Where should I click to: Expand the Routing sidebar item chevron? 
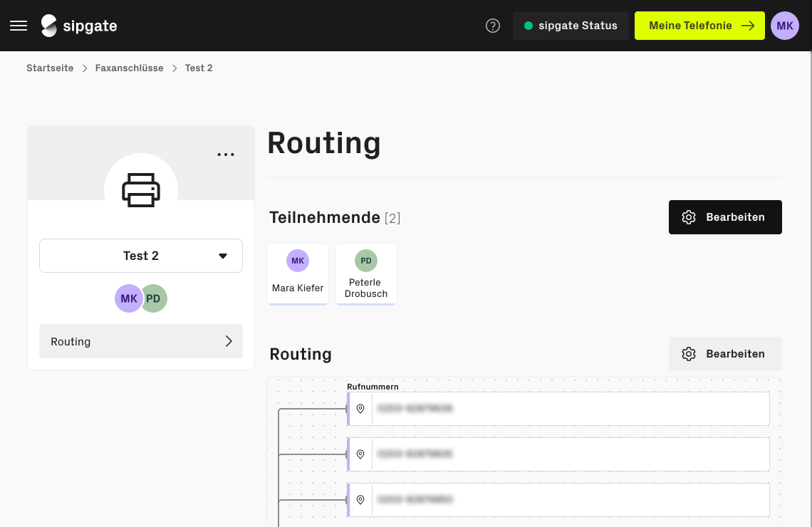tap(229, 341)
